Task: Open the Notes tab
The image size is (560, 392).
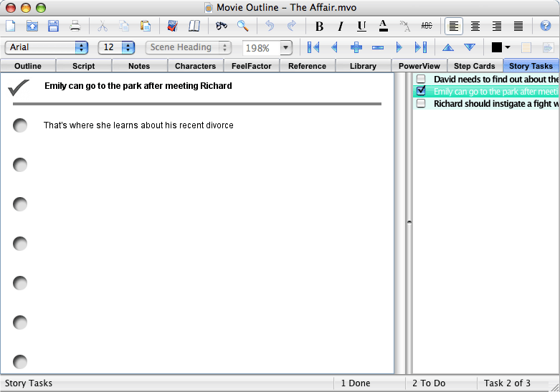Action: tap(139, 66)
